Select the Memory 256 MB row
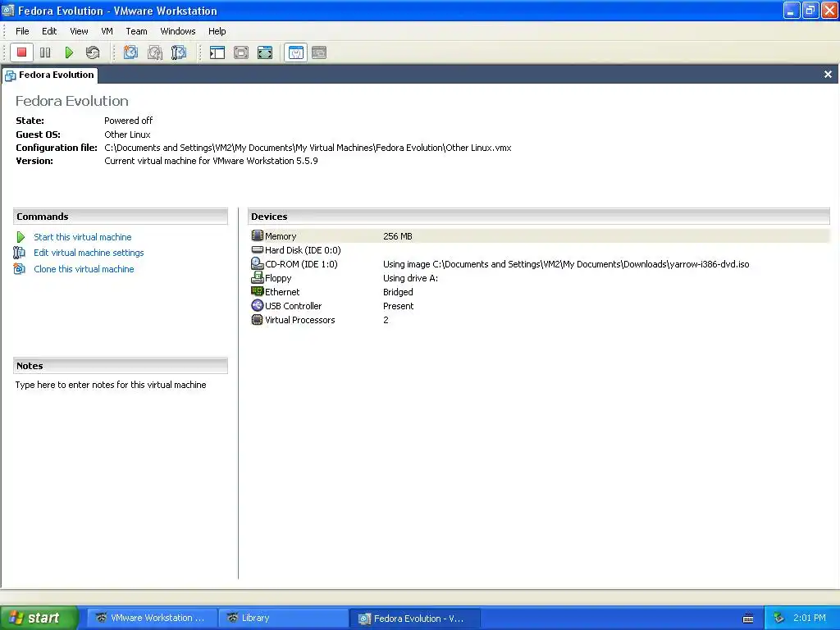 tap(540, 235)
